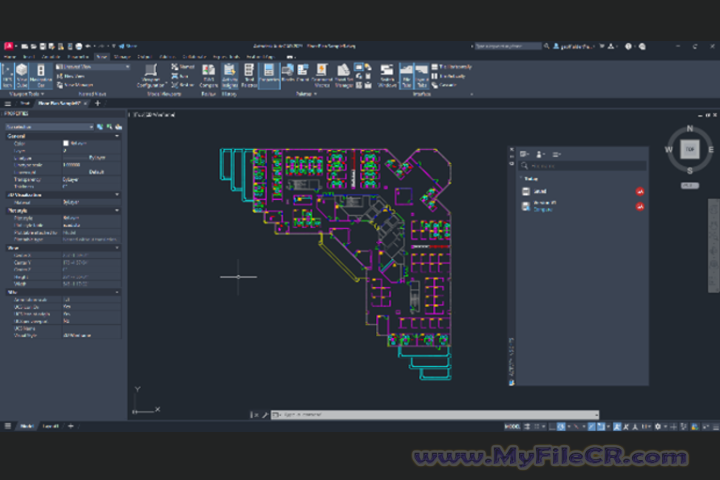
Task: Toggle the Layout Tabs button
Action: point(422,76)
